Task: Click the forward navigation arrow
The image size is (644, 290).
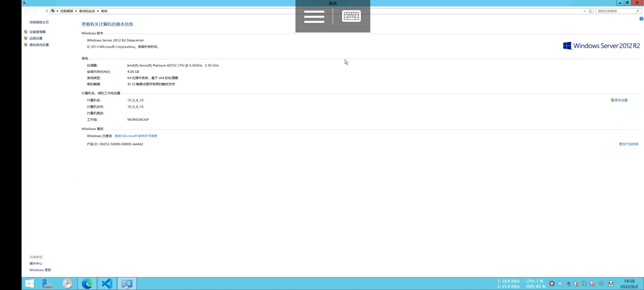Action: (x=35, y=11)
